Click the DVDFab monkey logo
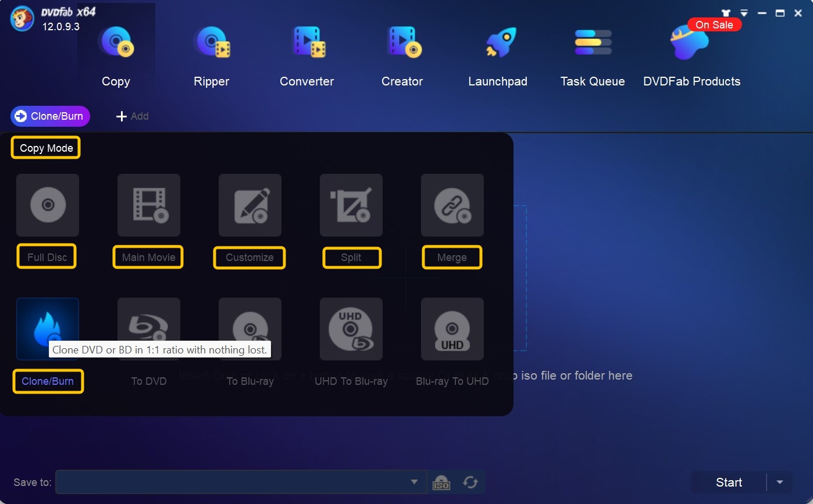Image resolution: width=813 pixels, height=504 pixels. tap(22, 19)
